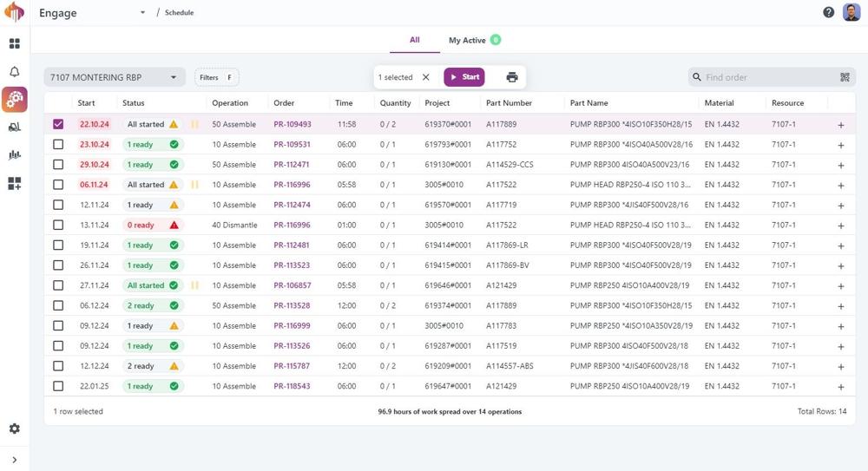Switch to the My Active tab
This screenshot has width=868, height=471.
click(x=467, y=40)
